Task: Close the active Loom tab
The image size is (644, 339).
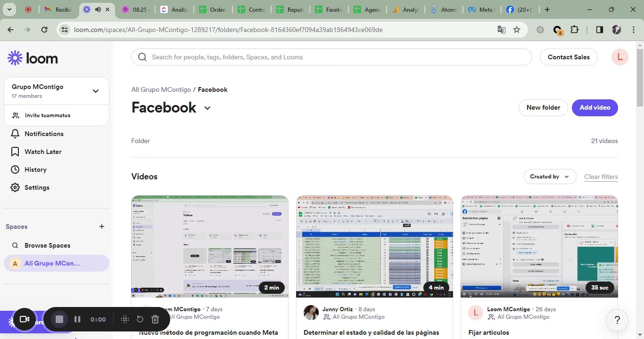Action: pos(108,9)
